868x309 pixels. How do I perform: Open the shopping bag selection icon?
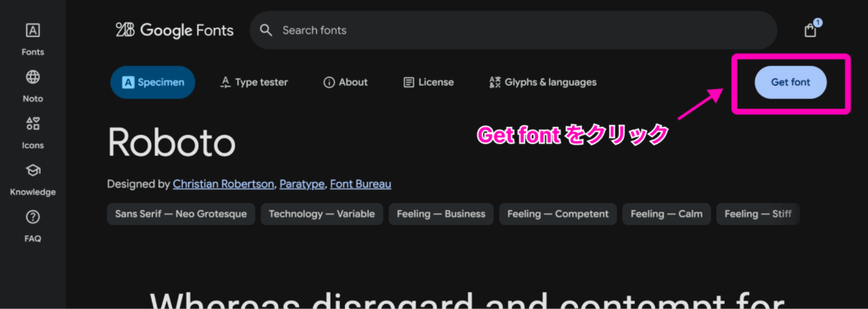(x=810, y=30)
